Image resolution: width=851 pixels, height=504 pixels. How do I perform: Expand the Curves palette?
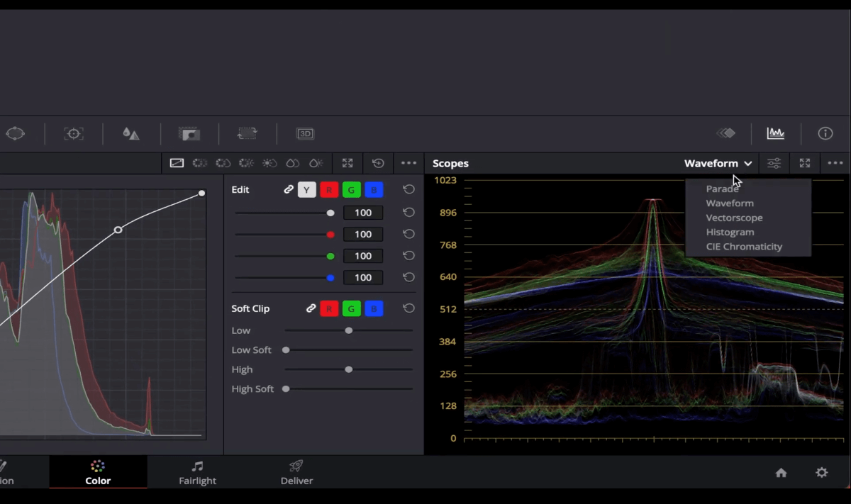(347, 163)
